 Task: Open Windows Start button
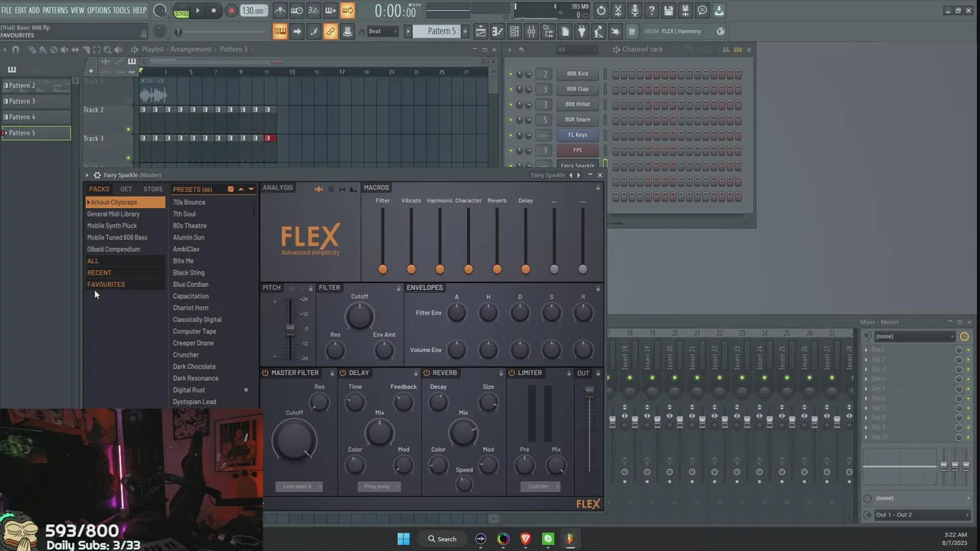coord(403,539)
